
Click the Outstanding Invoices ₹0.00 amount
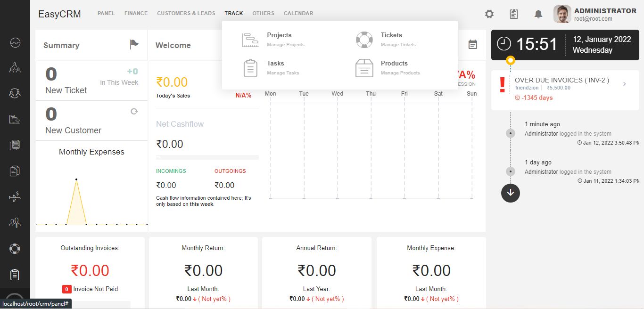click(x=90, y=270)
